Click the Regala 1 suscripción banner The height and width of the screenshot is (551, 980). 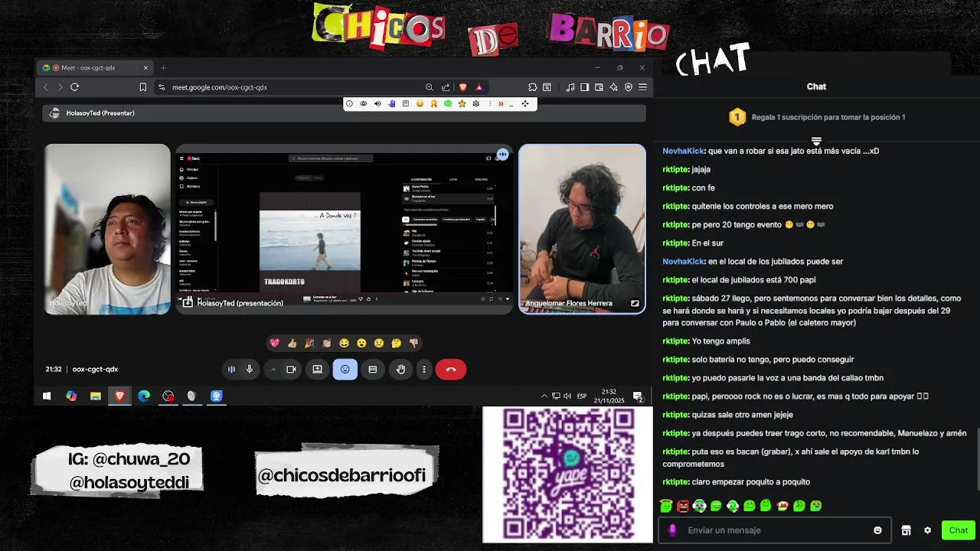click(x=816, y=117)
